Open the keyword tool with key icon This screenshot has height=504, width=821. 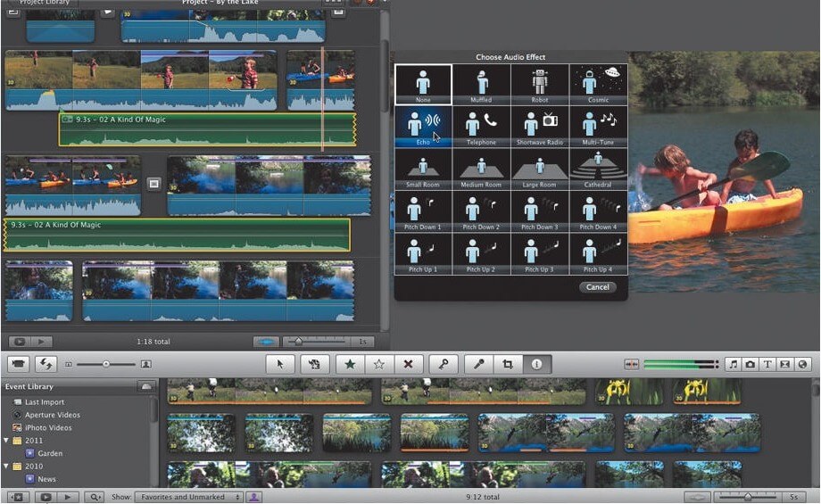coord(444,364)
